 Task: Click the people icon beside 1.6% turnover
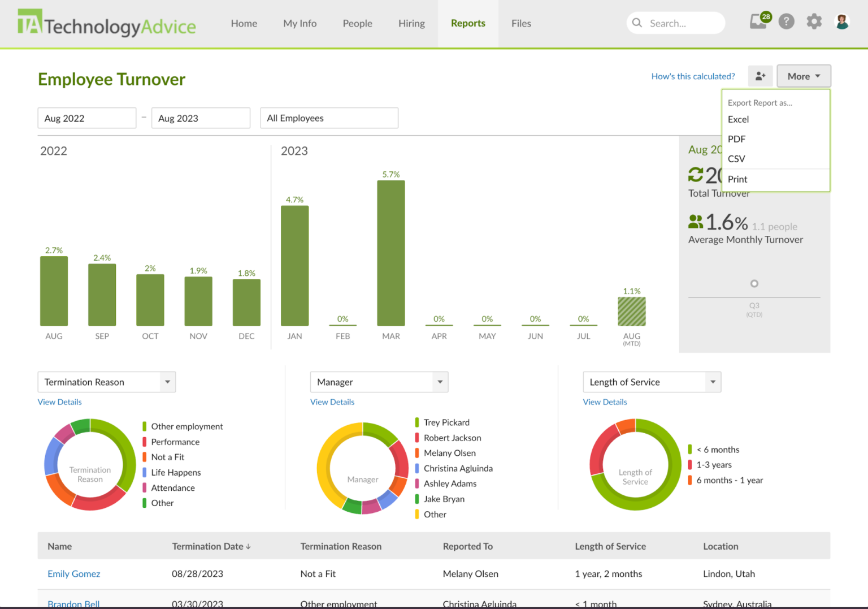pos(696,222)
